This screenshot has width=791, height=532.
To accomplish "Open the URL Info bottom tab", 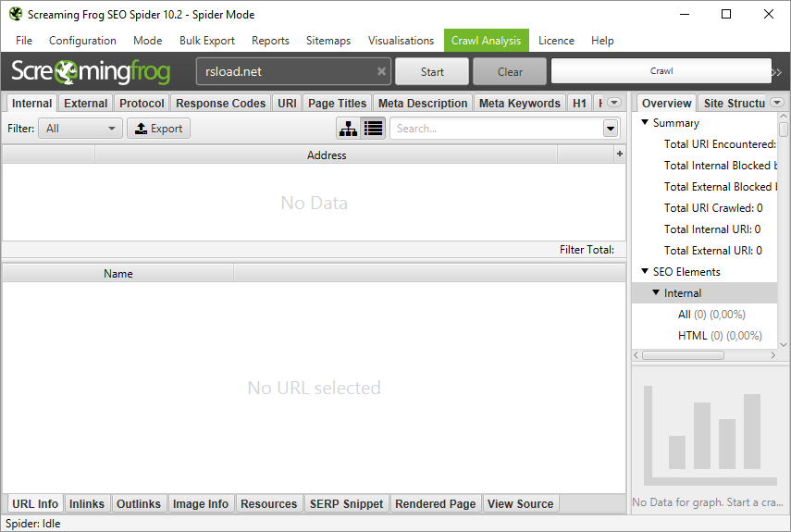I will click(x=35, y=503).
